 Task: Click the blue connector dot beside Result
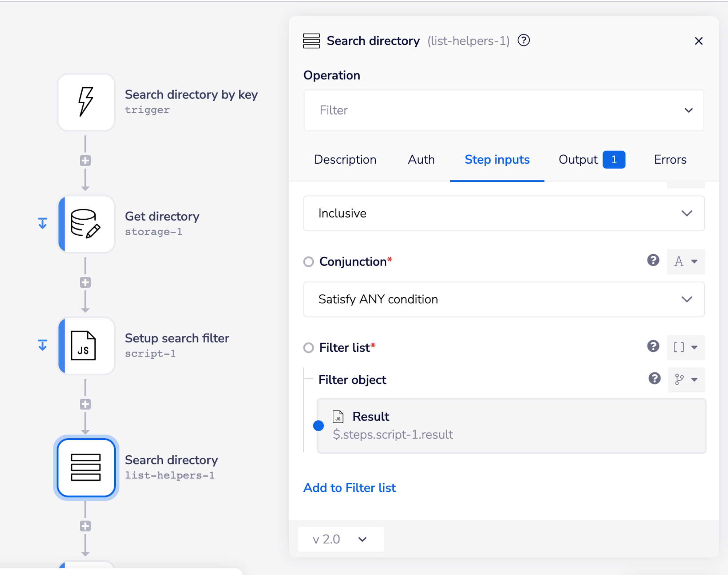point(318,426)
